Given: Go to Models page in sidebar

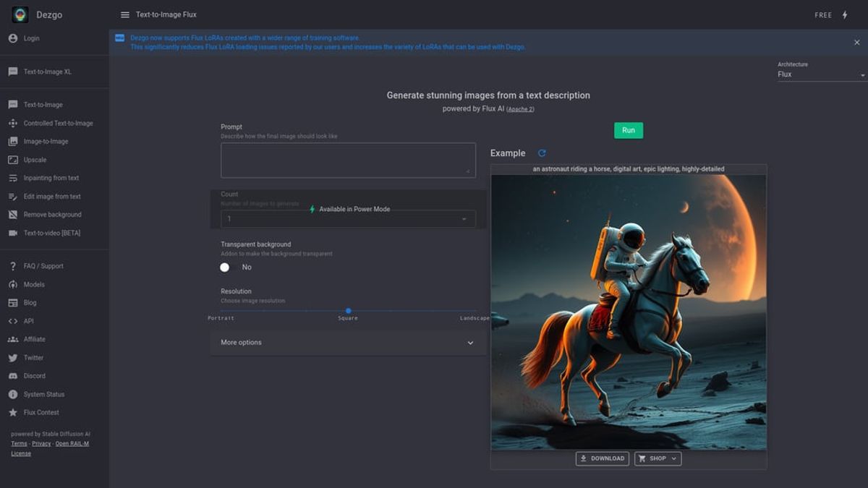Looking at the screenshot, I should [x=34, y=285].
